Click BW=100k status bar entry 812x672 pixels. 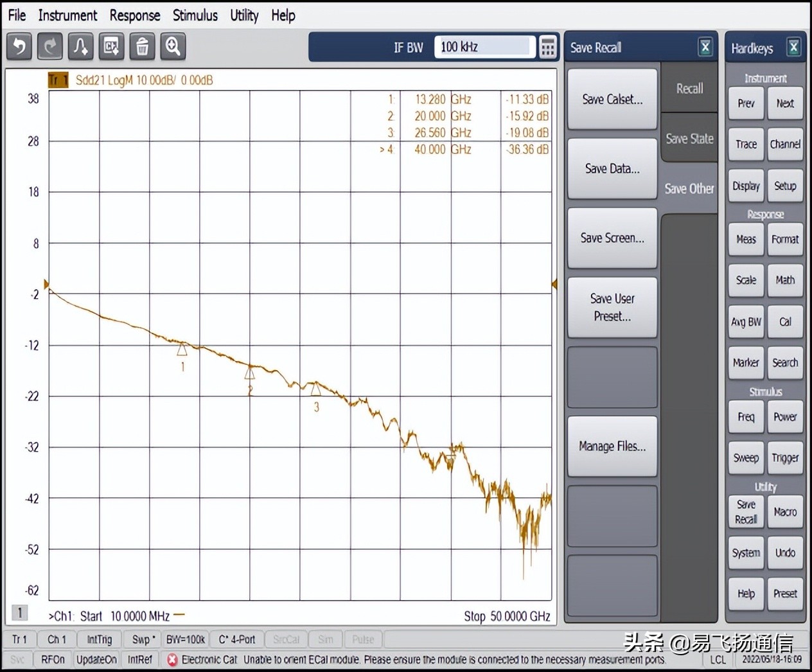pos(185,639)
